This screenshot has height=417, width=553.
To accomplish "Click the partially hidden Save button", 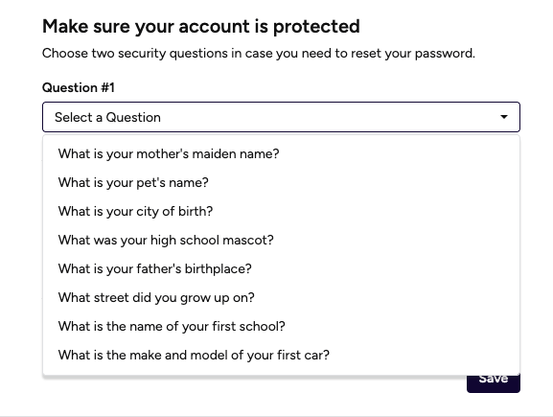I will [493, 384].
